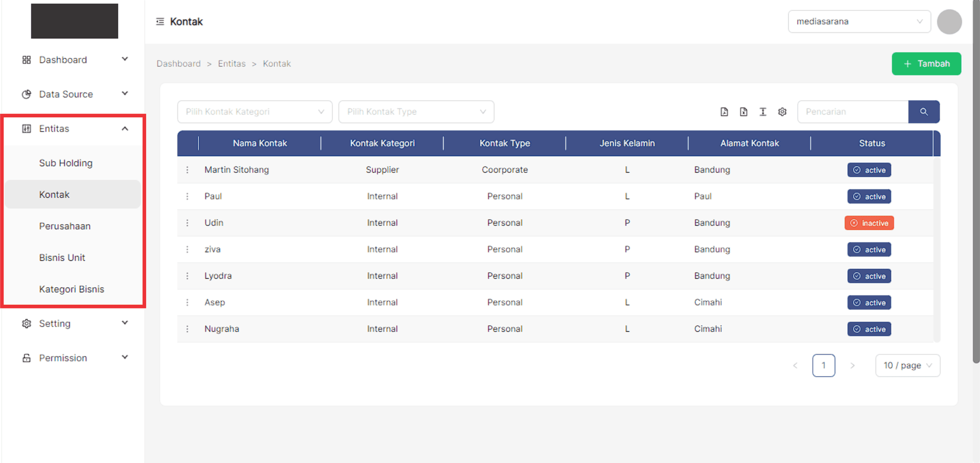The image size is (980, 463).
Task: Export the table as PDF
Action: (724, 112)
